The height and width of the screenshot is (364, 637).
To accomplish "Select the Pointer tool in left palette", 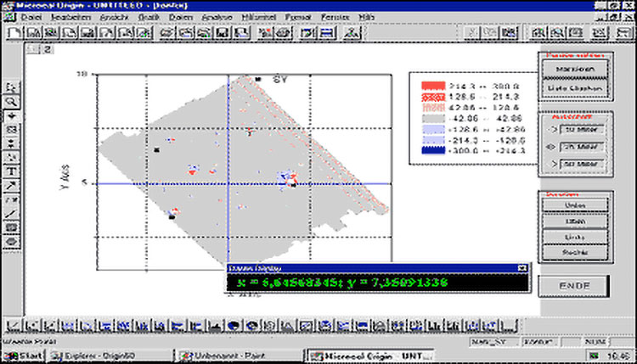I will pyautogui.click(x=11, y=87).
